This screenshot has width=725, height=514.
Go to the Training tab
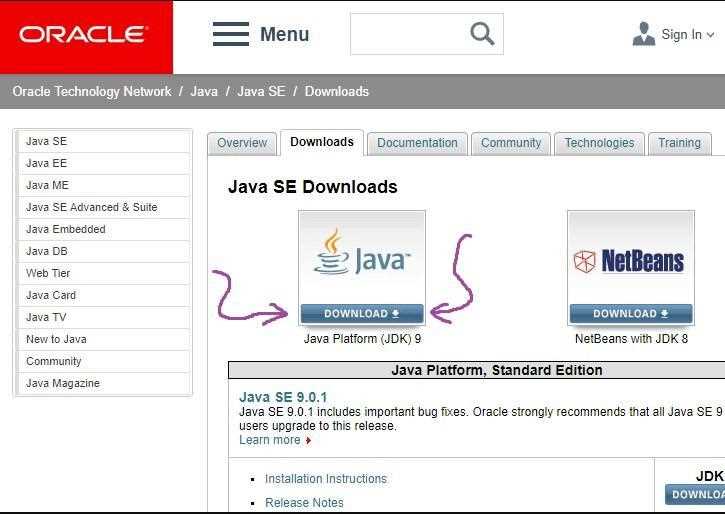[x=680, y=143]
